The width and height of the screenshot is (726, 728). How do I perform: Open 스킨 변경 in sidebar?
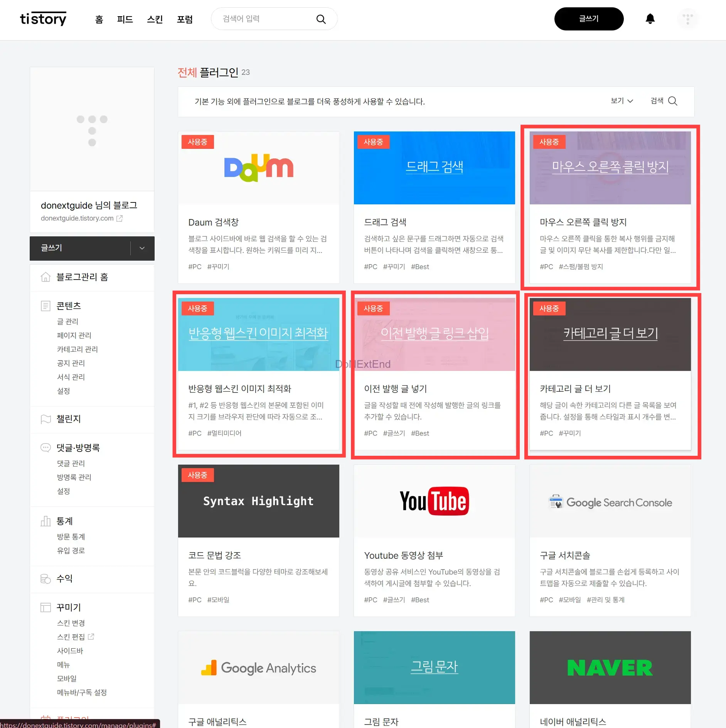[71, 623]
